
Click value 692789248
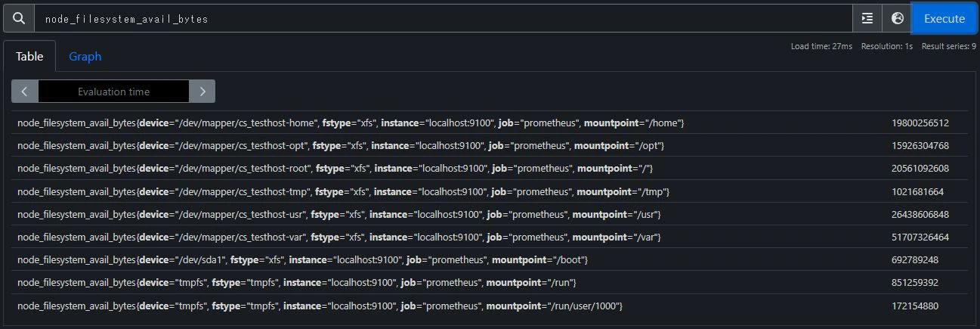[914, 259]
